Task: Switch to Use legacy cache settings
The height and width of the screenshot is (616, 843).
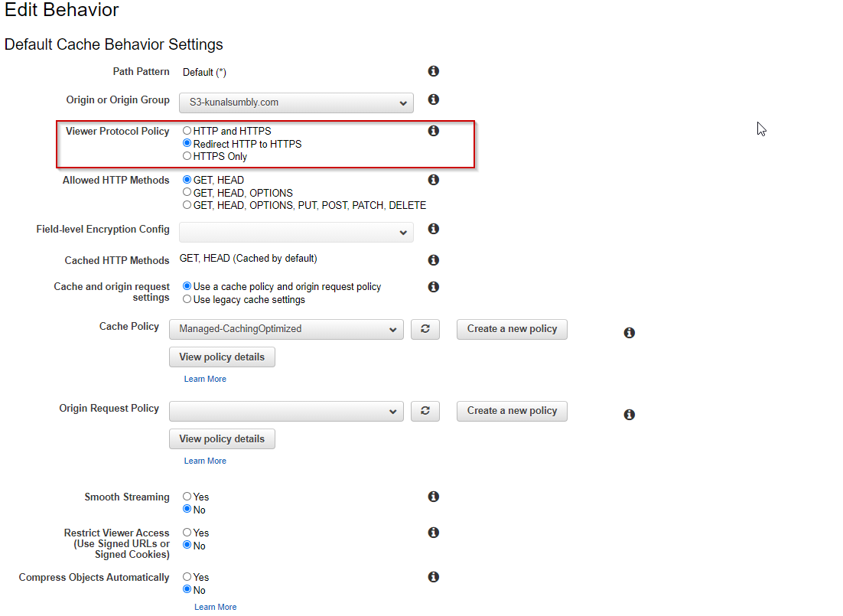Action: tap(186, 298)
